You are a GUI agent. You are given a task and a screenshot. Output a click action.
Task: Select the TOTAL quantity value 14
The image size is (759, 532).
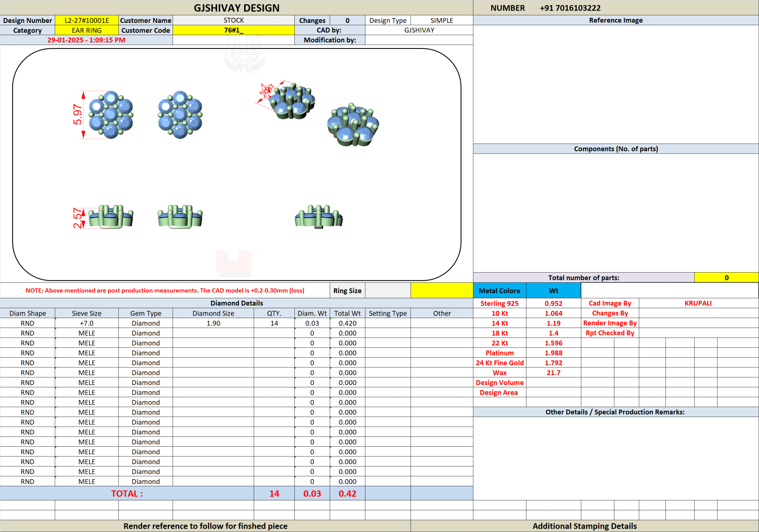274,493
